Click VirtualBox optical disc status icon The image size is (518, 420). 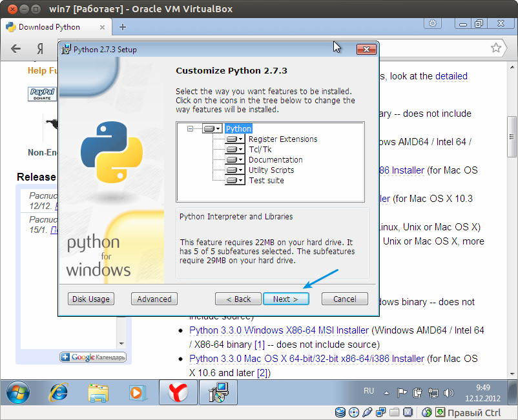[x=353, y=412]
